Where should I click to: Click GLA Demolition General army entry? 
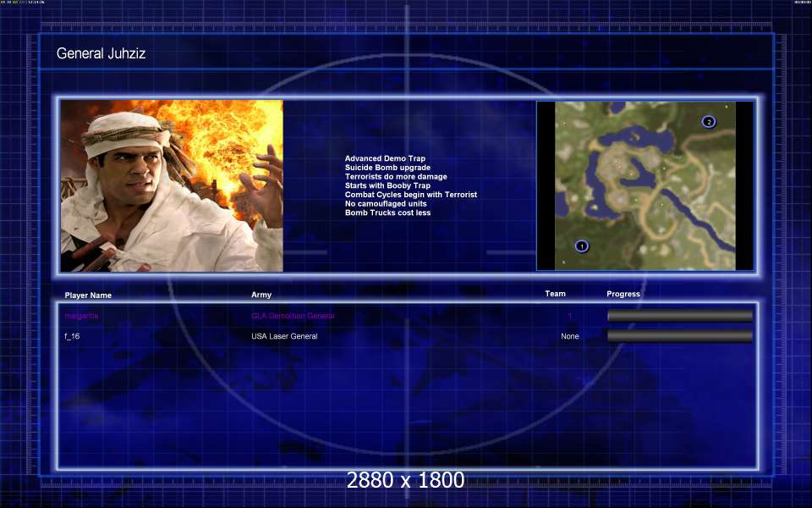294,316
